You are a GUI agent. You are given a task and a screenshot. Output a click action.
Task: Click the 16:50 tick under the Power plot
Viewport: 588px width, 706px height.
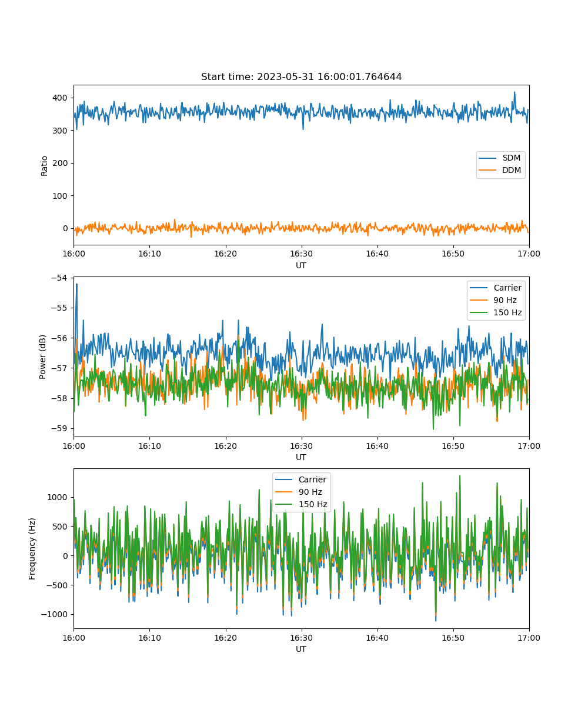click(x=453, y=445)
